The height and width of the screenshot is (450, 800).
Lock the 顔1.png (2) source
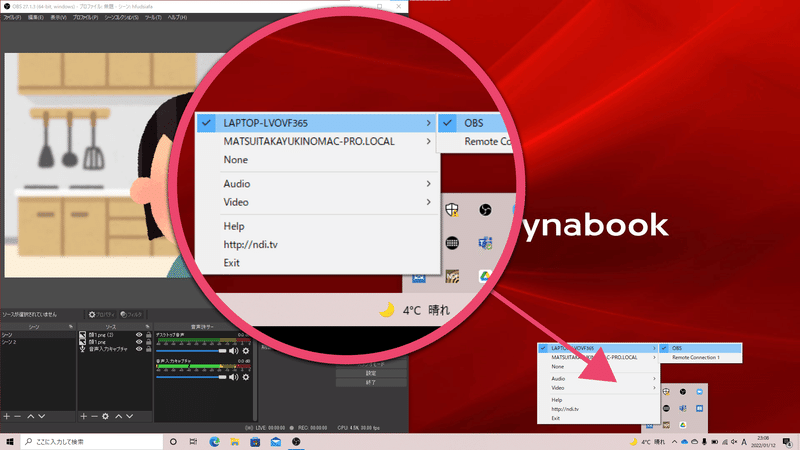pyautogui.click(x=148, y=335)
